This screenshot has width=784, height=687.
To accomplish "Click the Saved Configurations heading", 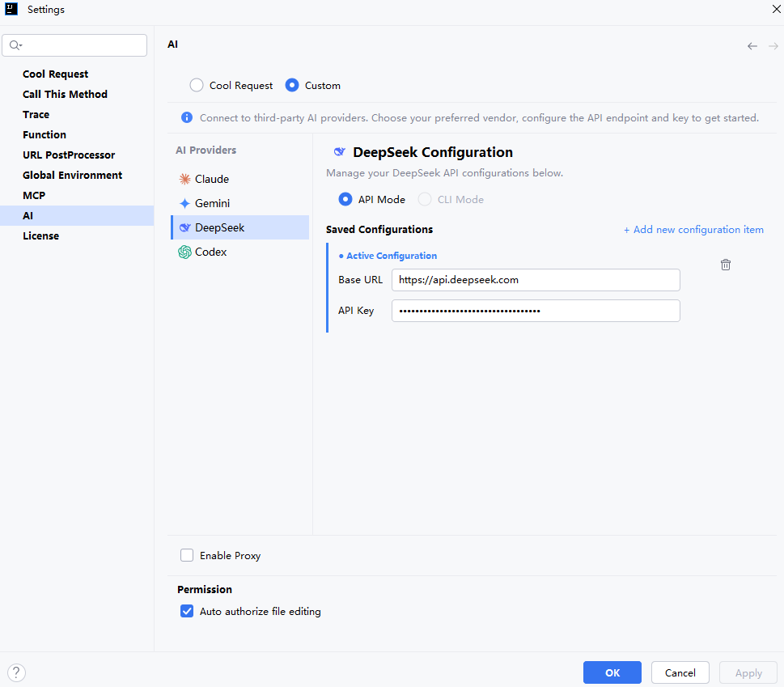I will 379,230.
